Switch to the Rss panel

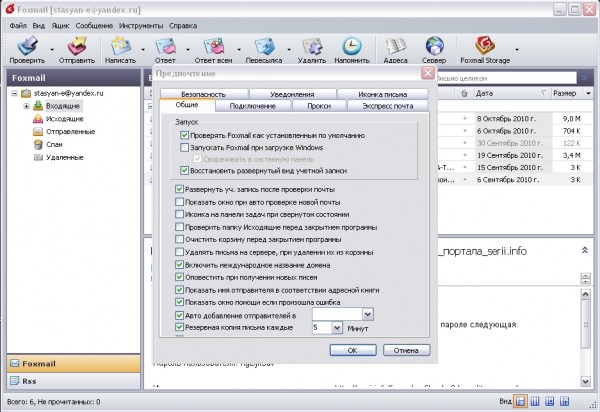pos(73,381)
